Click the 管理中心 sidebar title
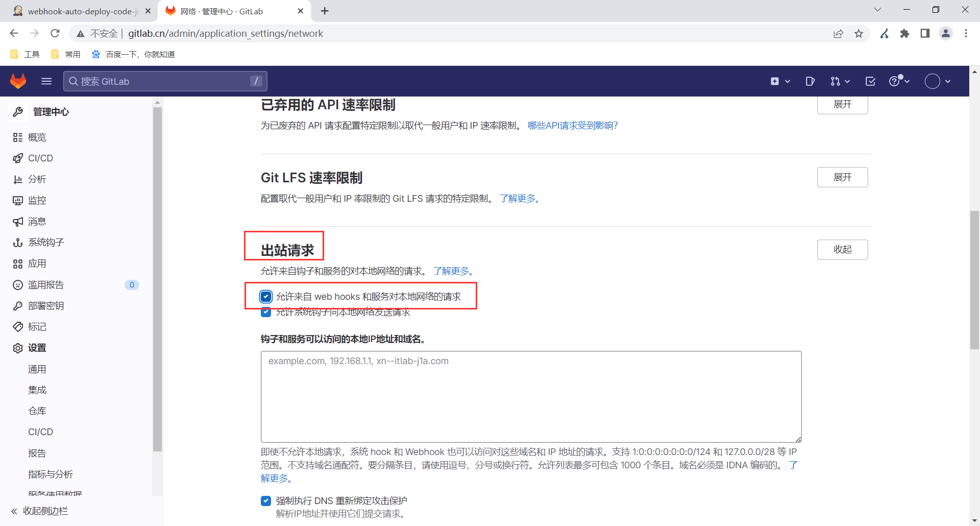The image size is (980, 526). (x=51, y=112)
